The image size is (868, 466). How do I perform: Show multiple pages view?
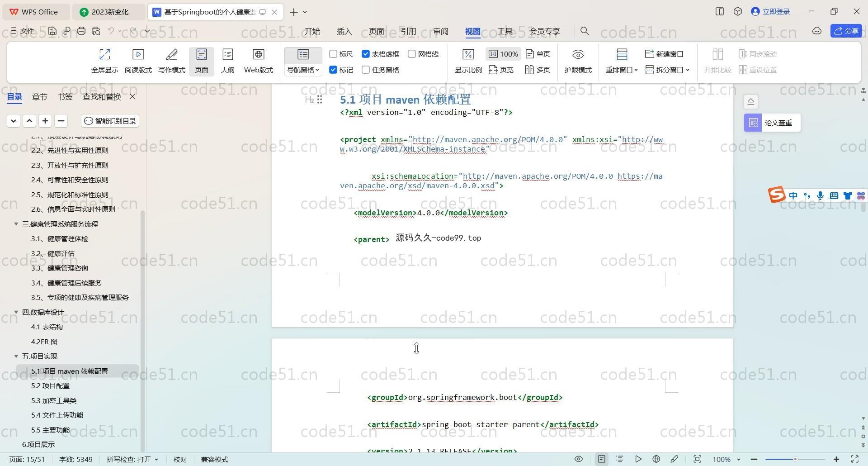click(538, 70)
